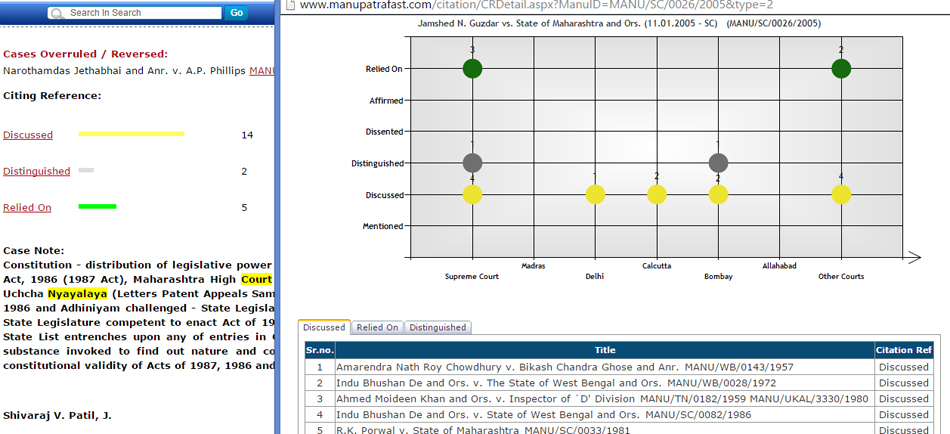Click the Citation Ref column header
The height and width of the screenshot is (434, 950).
(904, 350)
